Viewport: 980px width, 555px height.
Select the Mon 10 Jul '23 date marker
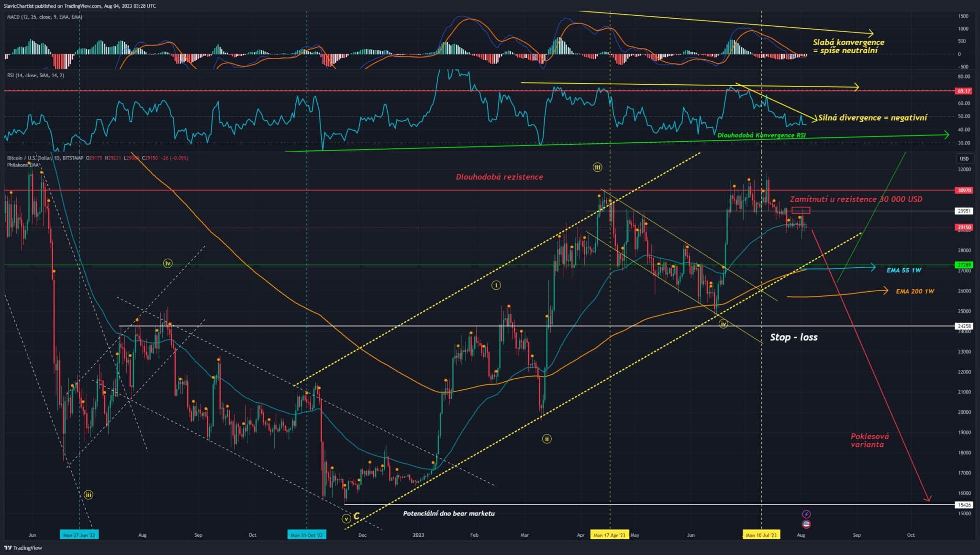point(761,535)
